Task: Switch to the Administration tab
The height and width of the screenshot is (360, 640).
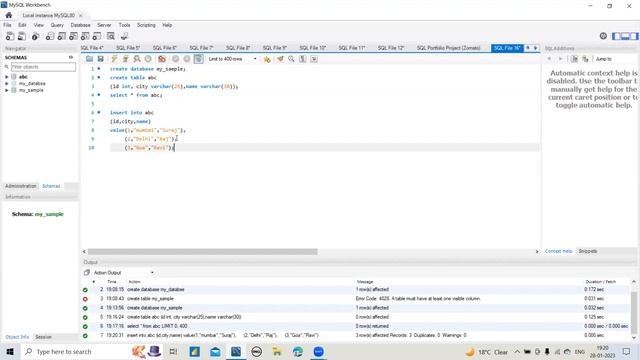Action: click(20, 186)
